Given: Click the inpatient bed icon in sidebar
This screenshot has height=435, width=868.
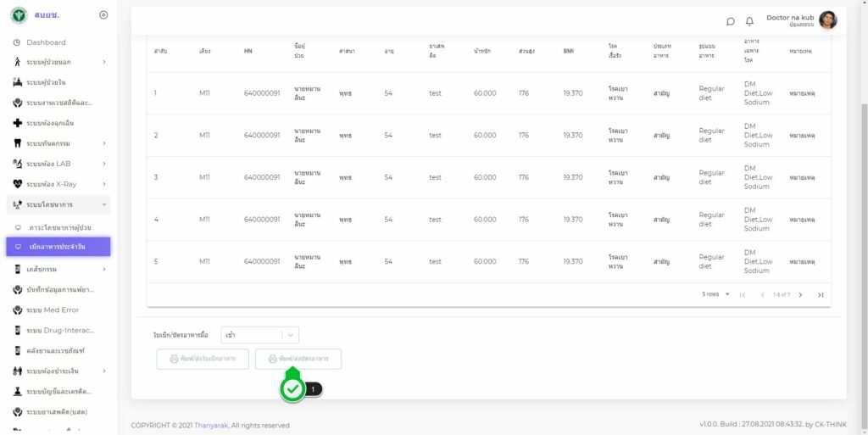Looking at the screenshot, I should click(x=18, y=82).
